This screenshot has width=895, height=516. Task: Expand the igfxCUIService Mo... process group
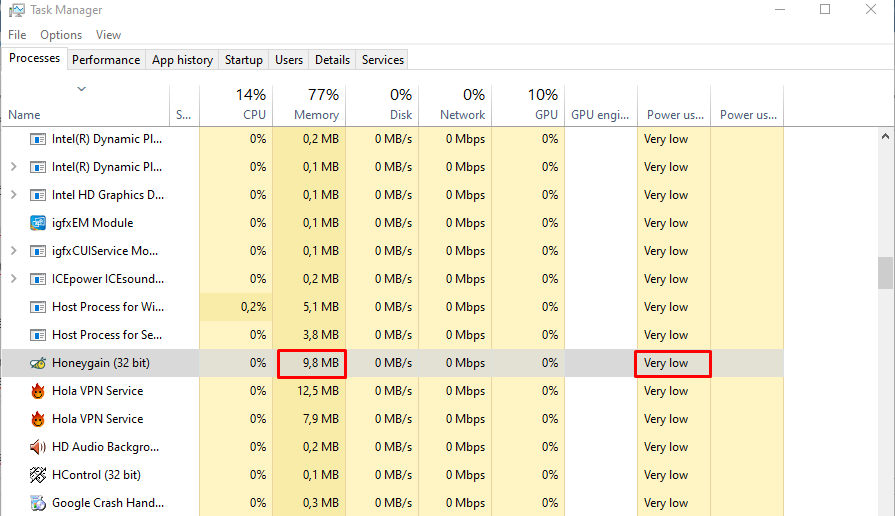tap(14, 251)
